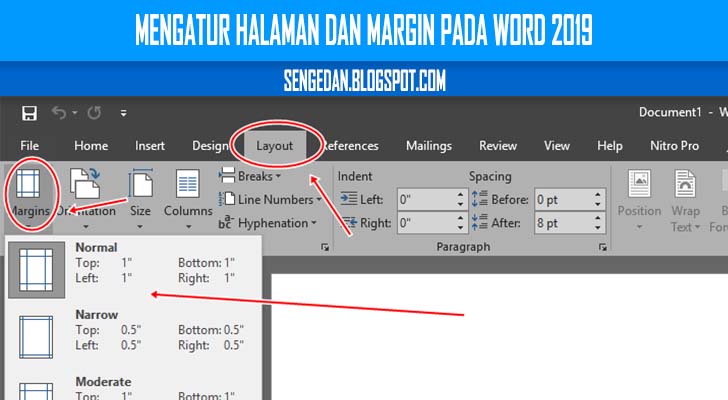Click the Size page icon
This screenshot has height=400, width=728.
[141, 183]
